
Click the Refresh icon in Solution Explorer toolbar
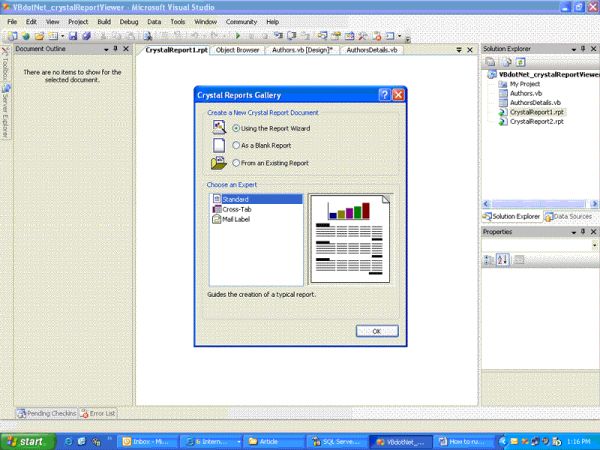pyautogui.click(x=520, y=62)
